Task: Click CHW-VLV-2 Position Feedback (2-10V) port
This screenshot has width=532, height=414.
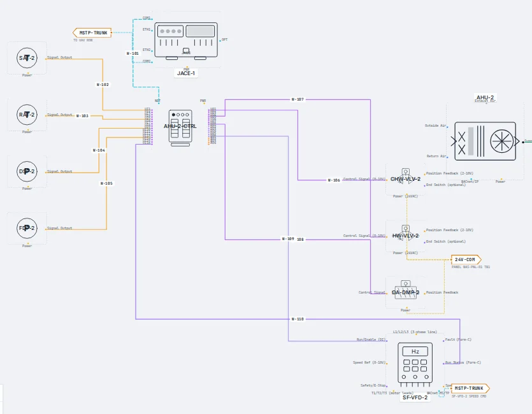Action: (424, 175)
